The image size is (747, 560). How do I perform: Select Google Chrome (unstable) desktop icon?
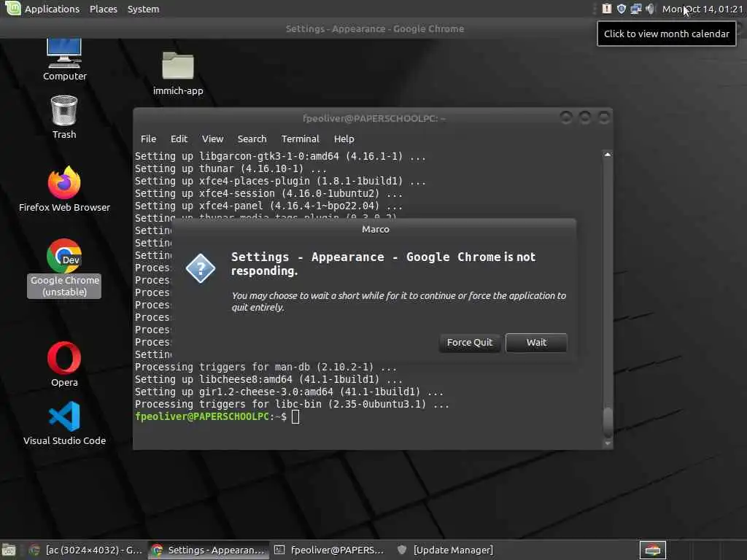point(64,268)
